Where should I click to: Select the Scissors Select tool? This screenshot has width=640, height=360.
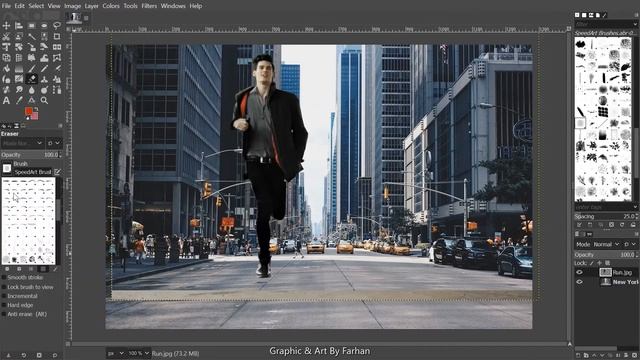[6, 36]
